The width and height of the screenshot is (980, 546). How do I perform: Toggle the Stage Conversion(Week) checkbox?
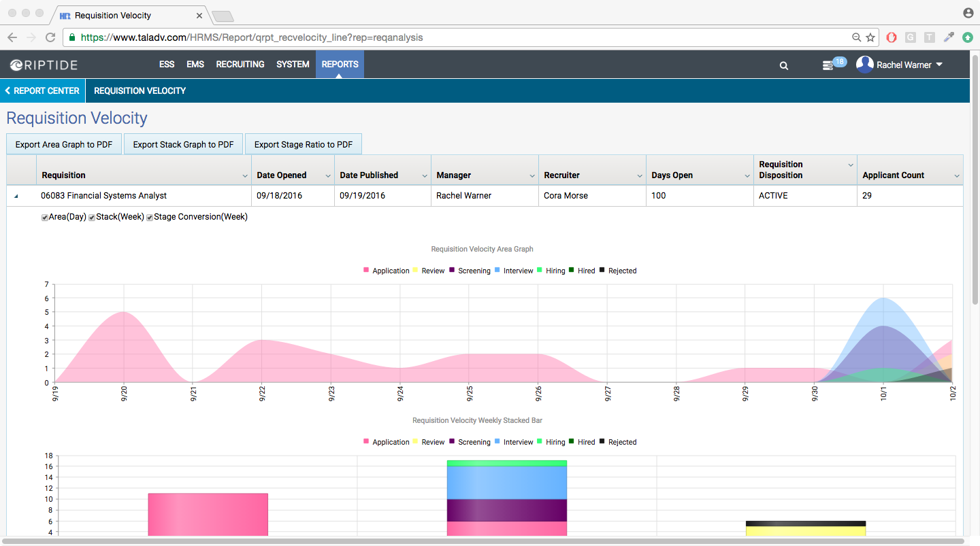pyautogui.click(x=150, y=218)
